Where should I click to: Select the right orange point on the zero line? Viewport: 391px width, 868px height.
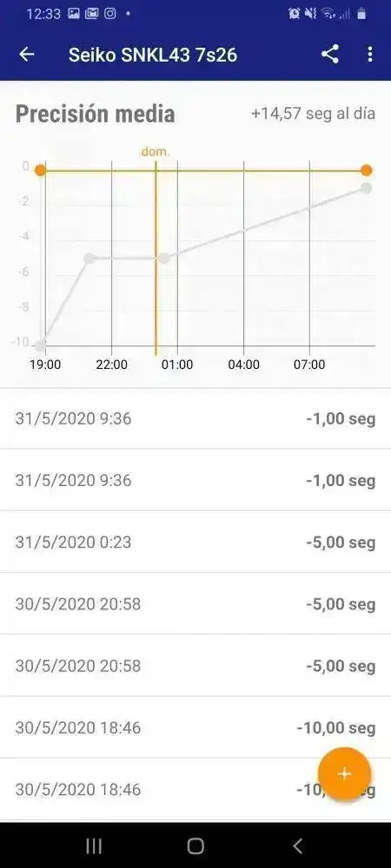[x=366, y=170]
